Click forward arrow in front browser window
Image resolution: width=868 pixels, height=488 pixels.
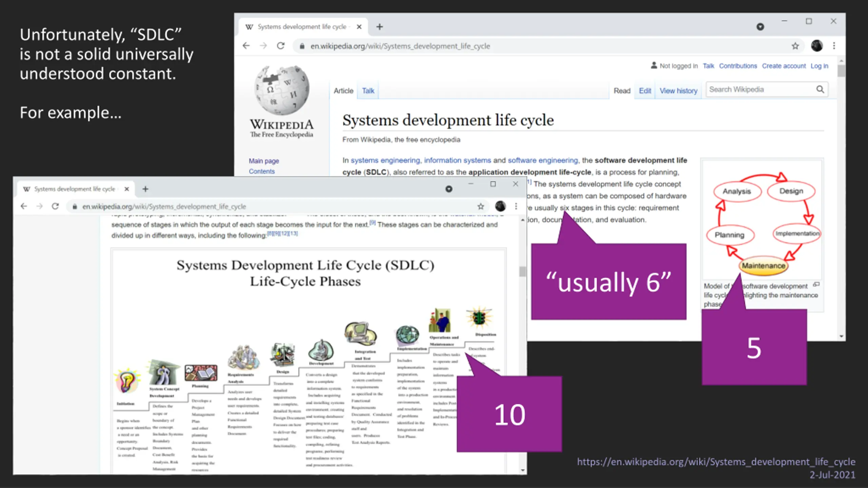40,206
